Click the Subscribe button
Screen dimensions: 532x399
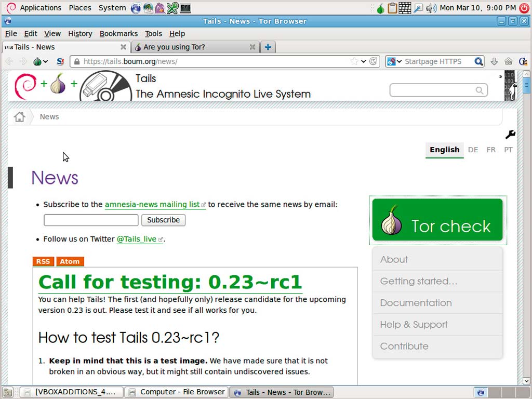(163, 220)
